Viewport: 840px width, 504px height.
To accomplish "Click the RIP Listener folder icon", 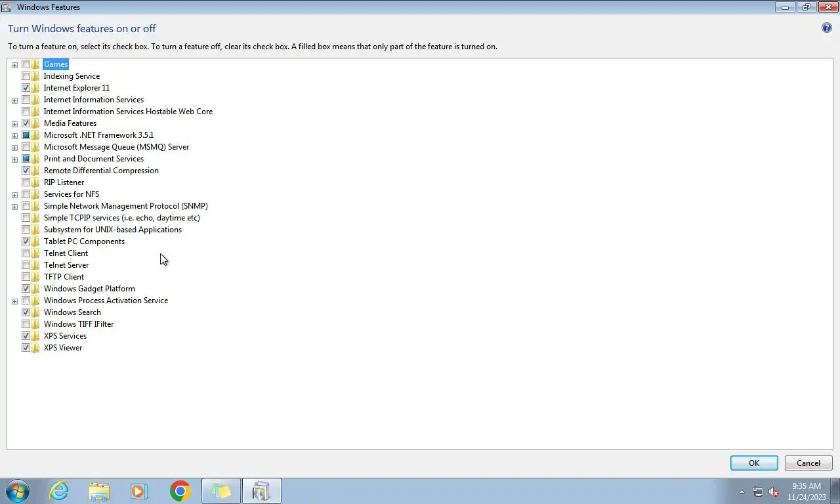I will click(x=35, y=182).
